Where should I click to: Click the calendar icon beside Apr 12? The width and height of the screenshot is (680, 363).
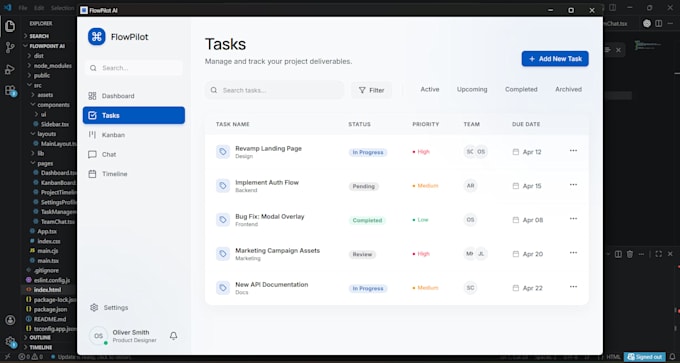pyautogui.click(x=516, y=152)
